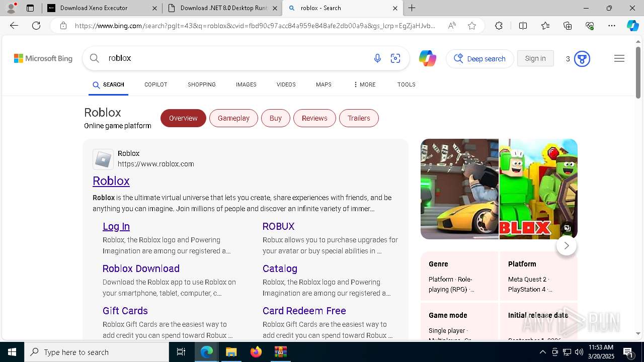Click the browser address bar URL

(255, 26)
